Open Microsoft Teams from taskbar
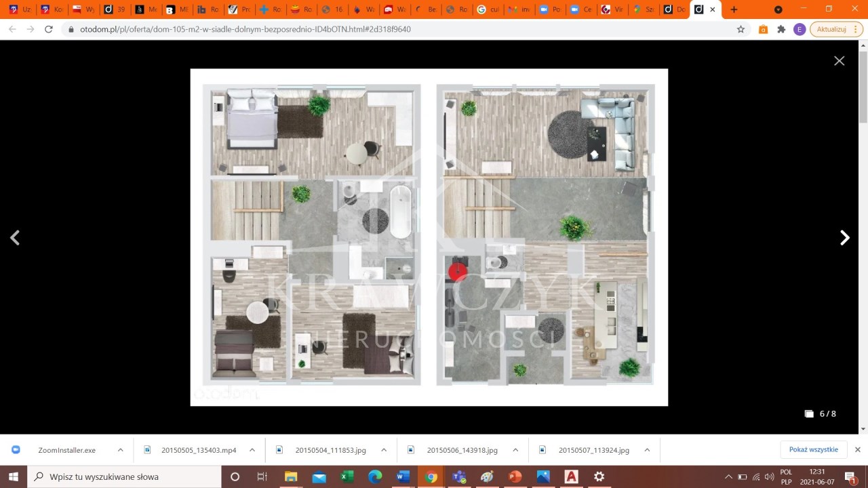The width and height of the screenshot is (868, 488). pyautogui.click(x=459, y=476)
